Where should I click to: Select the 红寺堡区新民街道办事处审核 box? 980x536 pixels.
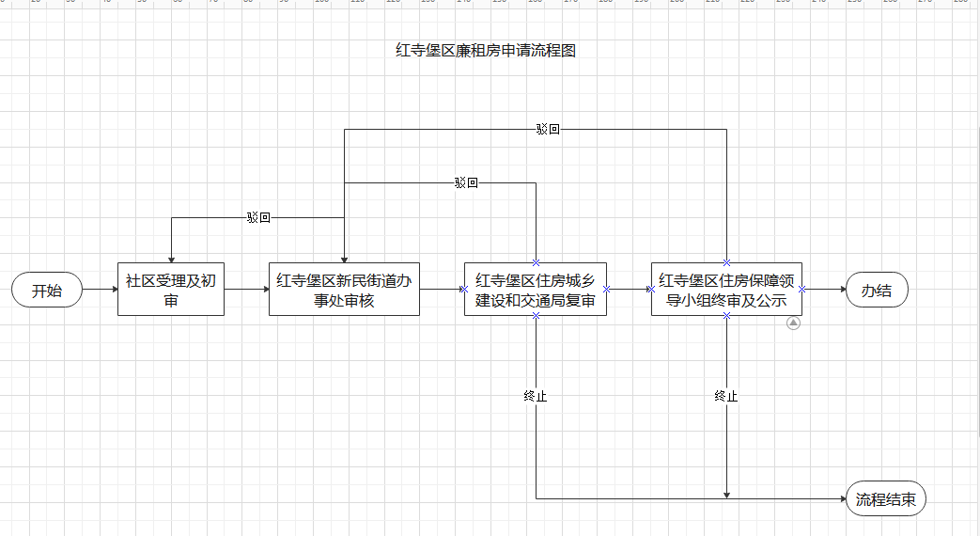[x=344, y=289]
